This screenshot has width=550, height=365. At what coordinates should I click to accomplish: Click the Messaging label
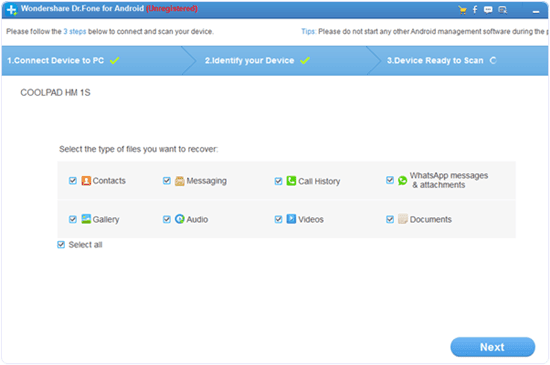207,181
